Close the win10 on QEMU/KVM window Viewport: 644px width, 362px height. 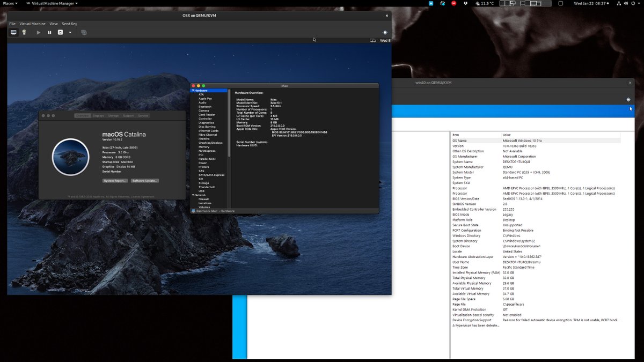click(x=630, y=83)
